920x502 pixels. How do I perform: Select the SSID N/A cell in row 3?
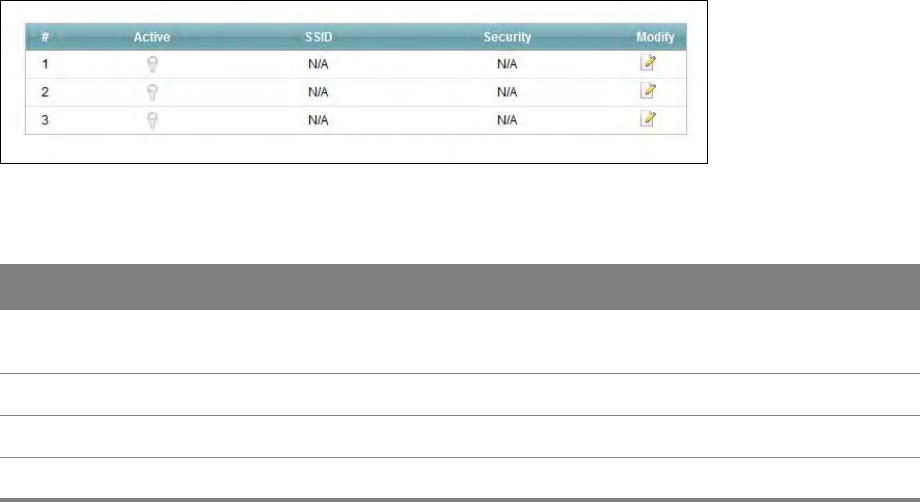tap(318, 120)
